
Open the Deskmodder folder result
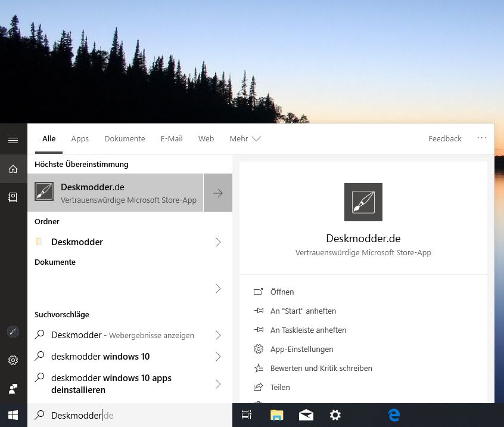[x=130, y=242]
